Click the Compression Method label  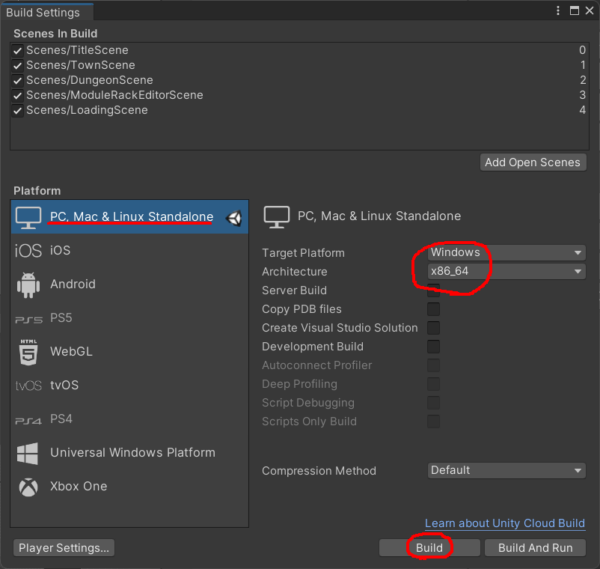(319, 471)
